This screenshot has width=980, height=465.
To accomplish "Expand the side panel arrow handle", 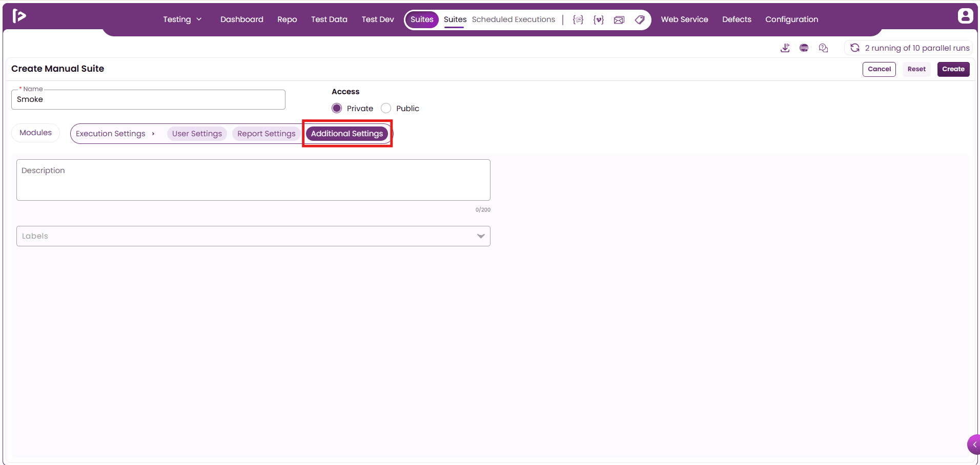I will point(974,445).
